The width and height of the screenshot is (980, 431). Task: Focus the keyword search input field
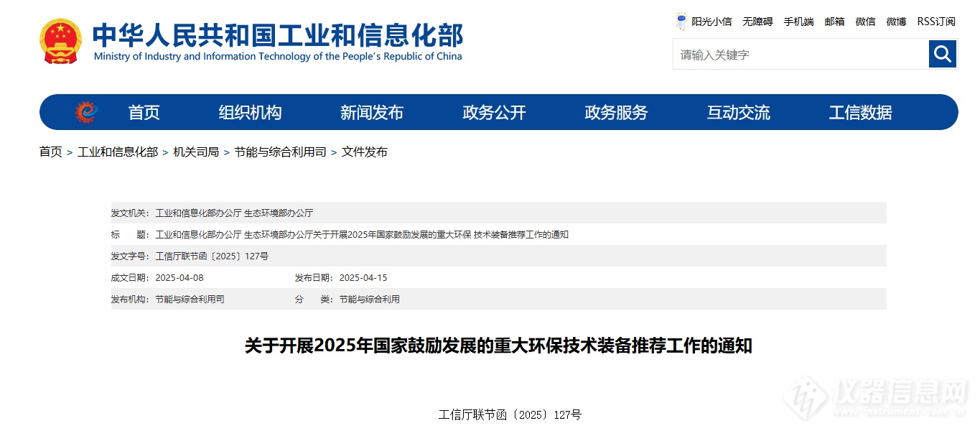coord(801,54)
